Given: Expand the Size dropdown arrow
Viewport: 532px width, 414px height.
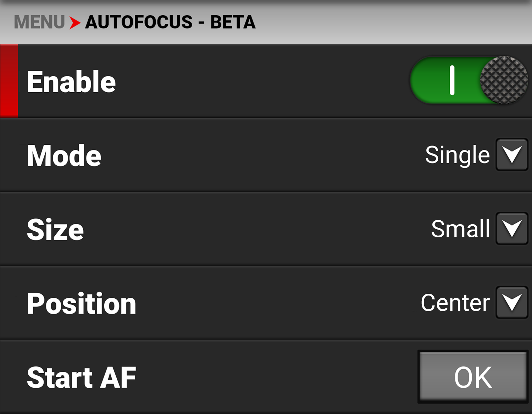Looking at the screenshot, I should [x=512, y=228].
